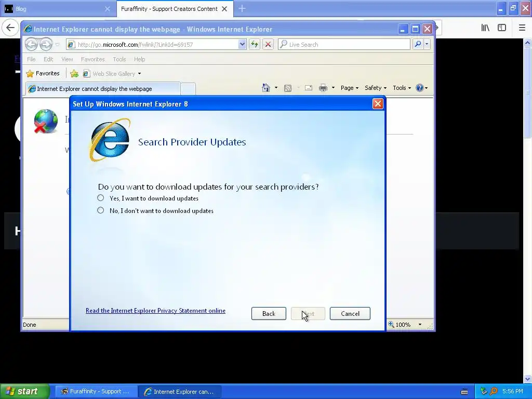
Task: Open the IE File menu
Action: [x=31, y=59]
